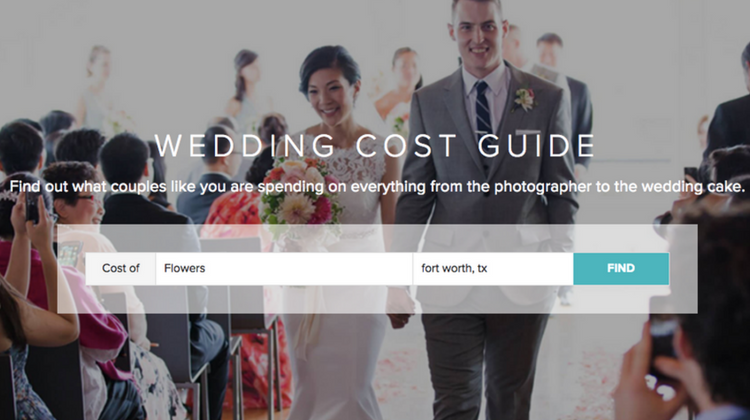The height and width of the screenshot is (420, 750).
Task: Click the word WEDDING in the heading
Action: click(245, 145)
